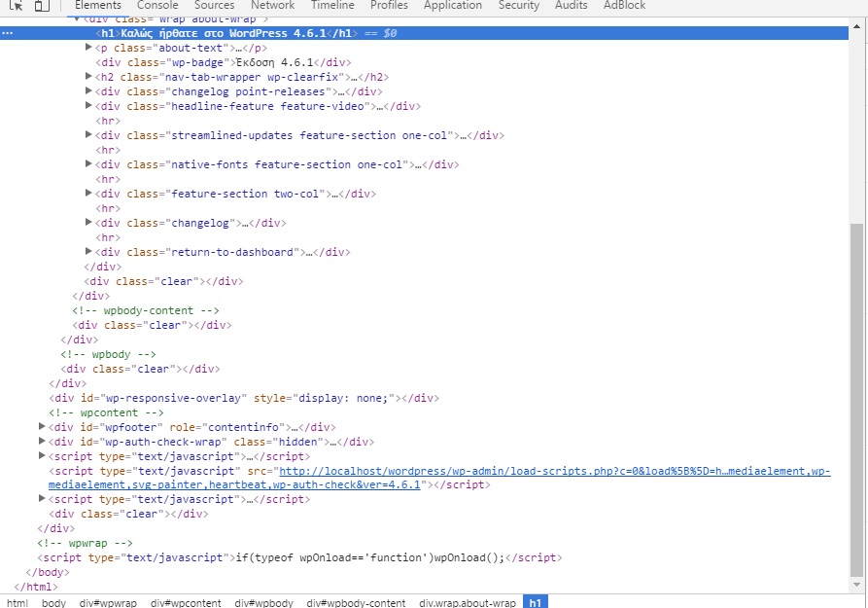Open the AdBlock tab
The height and width of the screenshot is (608, 868).
[x=624, y=6]
